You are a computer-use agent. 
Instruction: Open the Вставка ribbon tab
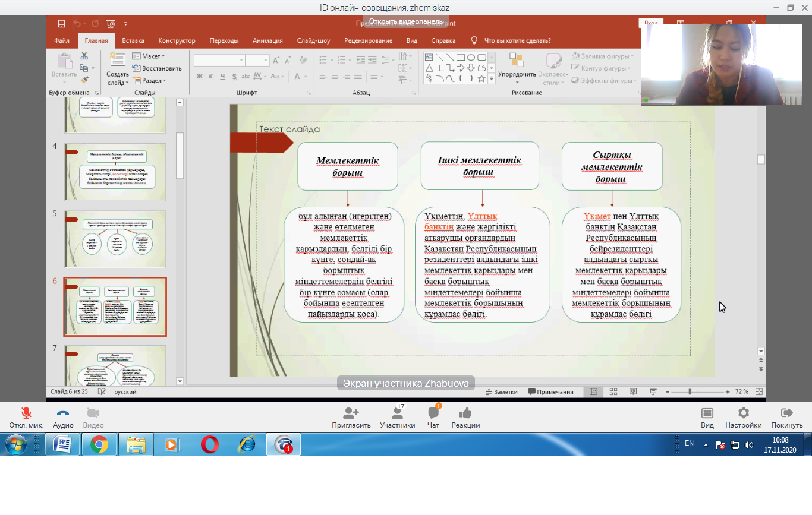tap(133, 40)
